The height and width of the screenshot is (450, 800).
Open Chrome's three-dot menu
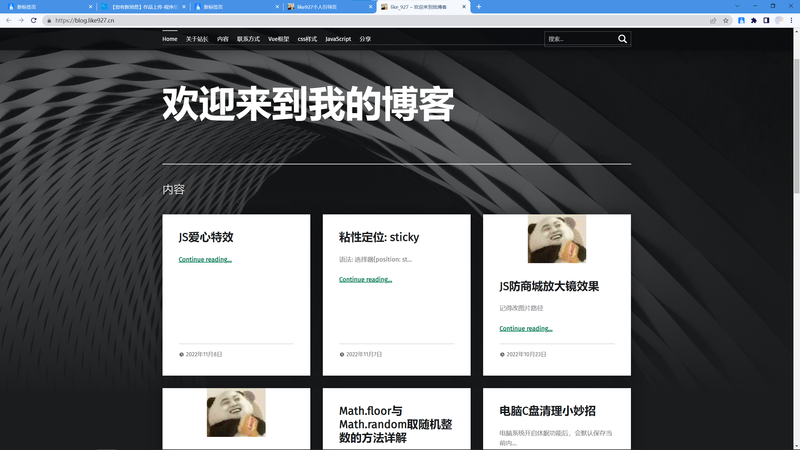tap(792, 20)
